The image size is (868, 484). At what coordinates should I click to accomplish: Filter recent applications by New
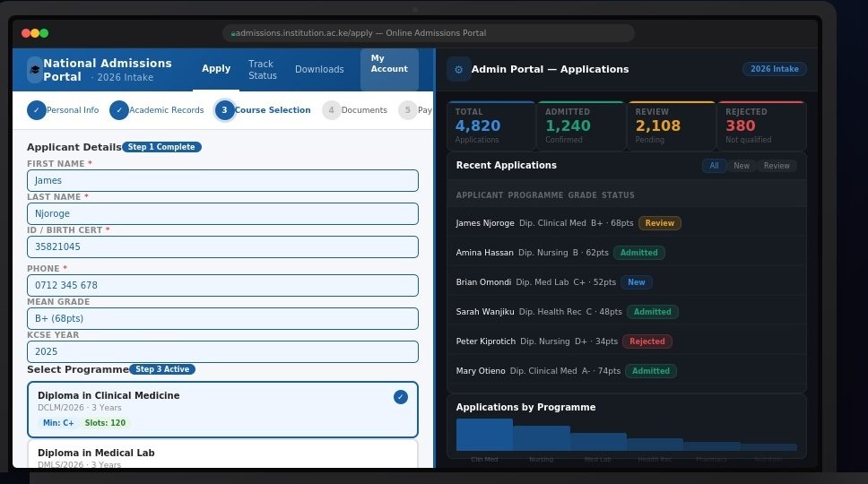pyautogui.click(x=742, y=166)
